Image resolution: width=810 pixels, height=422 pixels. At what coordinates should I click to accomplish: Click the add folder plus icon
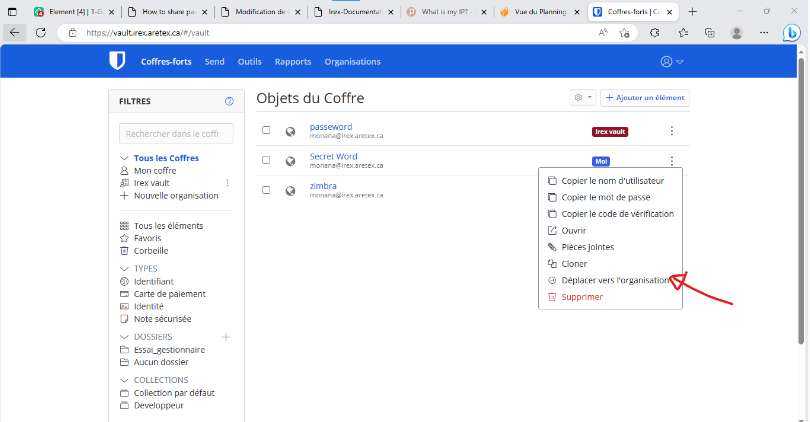coord(226,337)
